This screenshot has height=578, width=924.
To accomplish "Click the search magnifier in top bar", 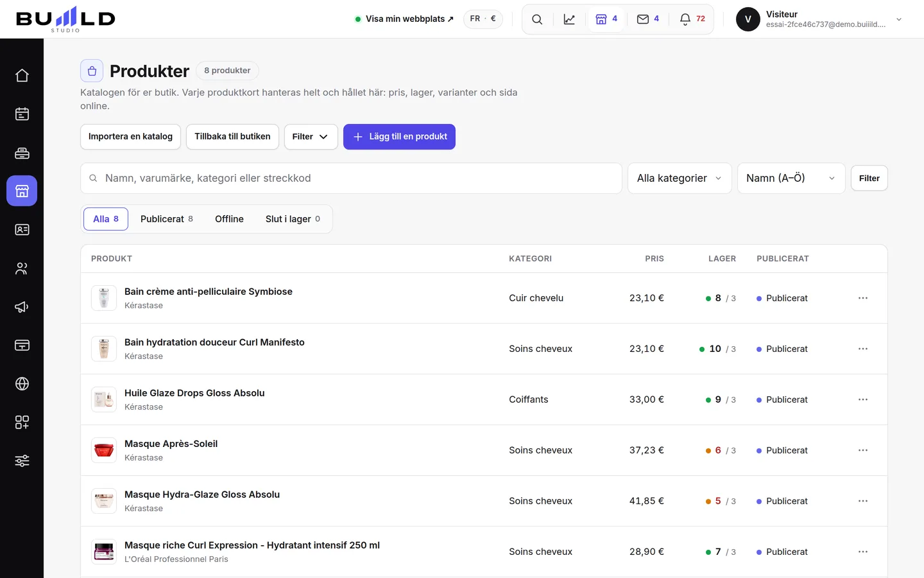I will [537, 19].
